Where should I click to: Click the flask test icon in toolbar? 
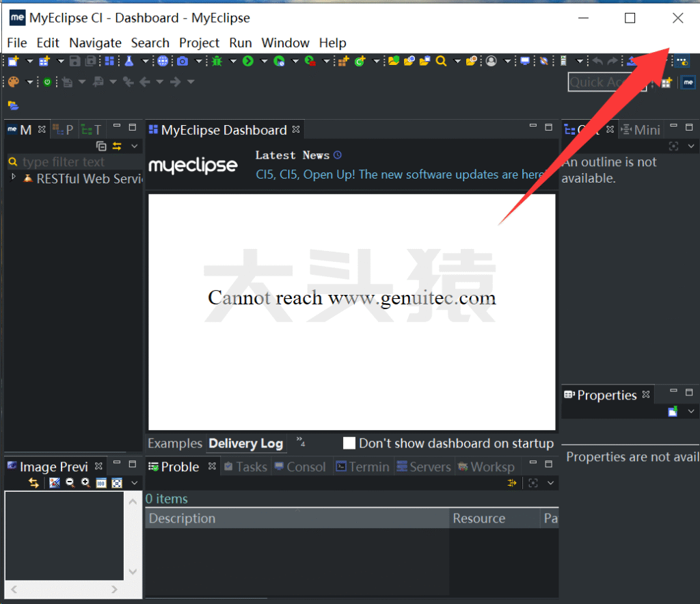tap(129, 62)
